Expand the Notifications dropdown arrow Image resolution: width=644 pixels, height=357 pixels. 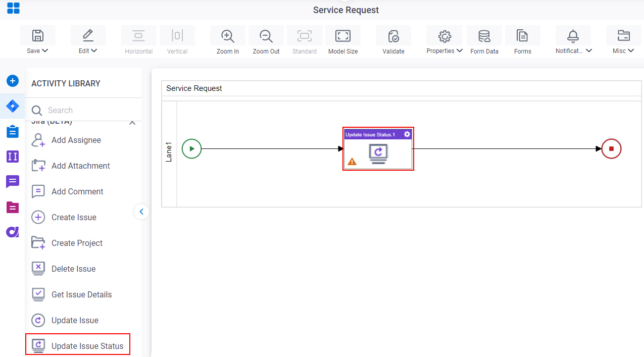click(x=589, y=50)
